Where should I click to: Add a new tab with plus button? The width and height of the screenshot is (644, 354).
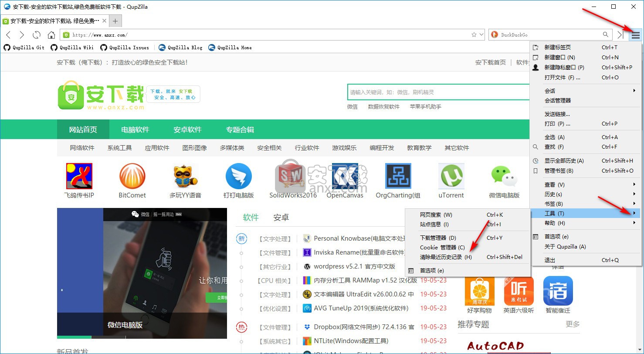(115, 21)
